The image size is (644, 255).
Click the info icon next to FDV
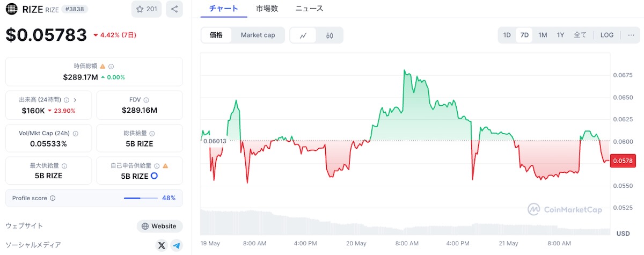coord(146,100)
